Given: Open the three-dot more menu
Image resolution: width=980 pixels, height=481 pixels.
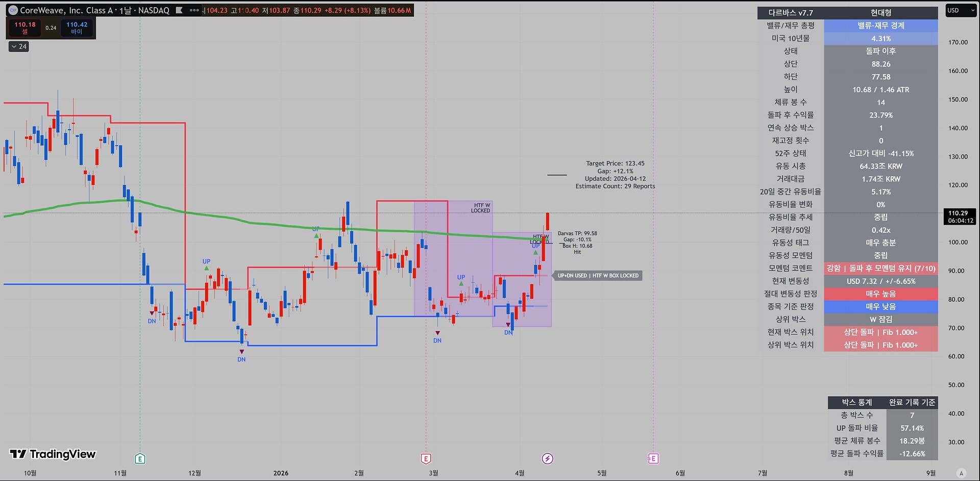Looking at the screenshot, I should (x=194, y=10).
